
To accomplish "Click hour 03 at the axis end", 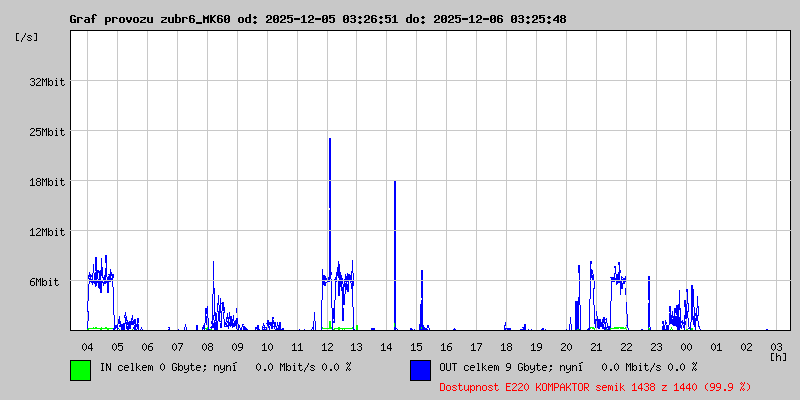I will pos(776,346).
